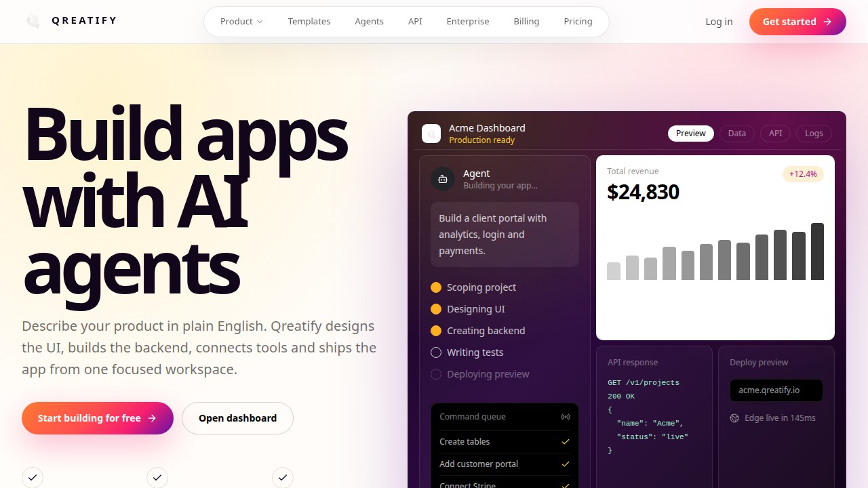Navigate to Billing
The height and width of the screenshot is (488, 868).
point(526,22)
